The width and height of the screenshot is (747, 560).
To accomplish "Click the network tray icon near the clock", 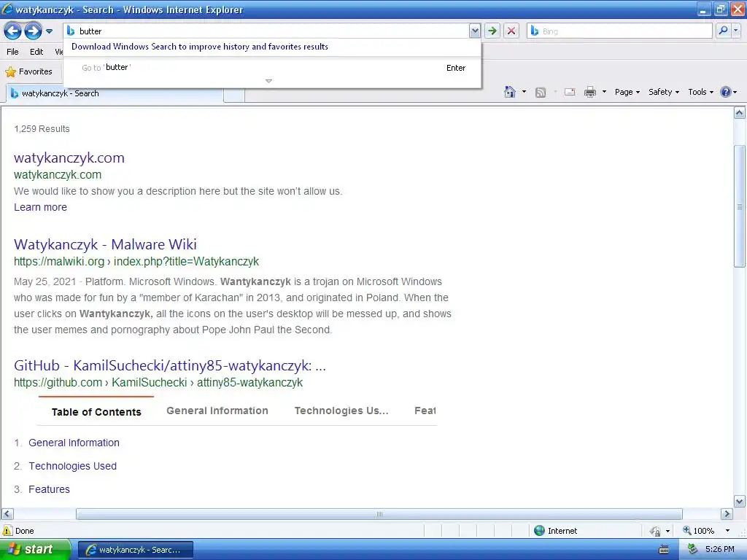I will (693, 550).
